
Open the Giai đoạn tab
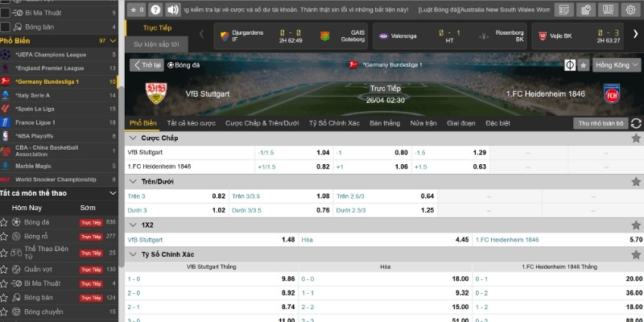click(x=460, y=123)
